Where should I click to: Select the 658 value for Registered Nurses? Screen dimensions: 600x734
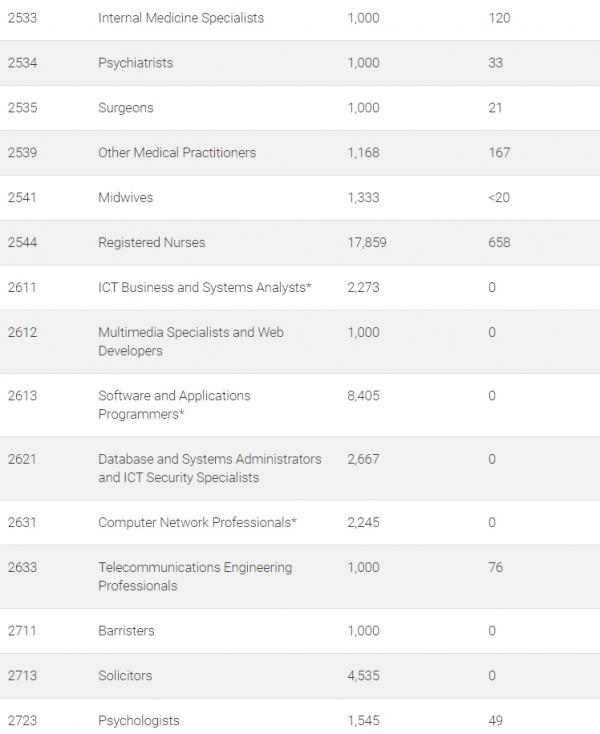point(499,243)
